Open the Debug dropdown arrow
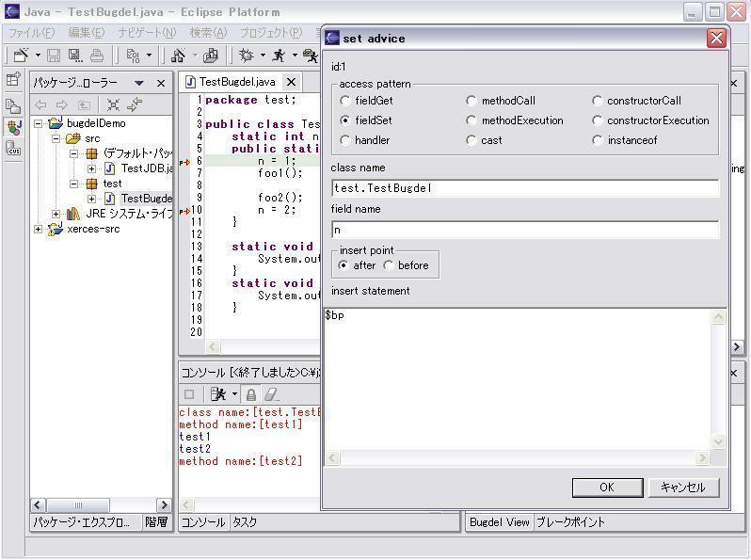Image resolution: width=751 pixels, height=560 pixels. pos(263,56)
